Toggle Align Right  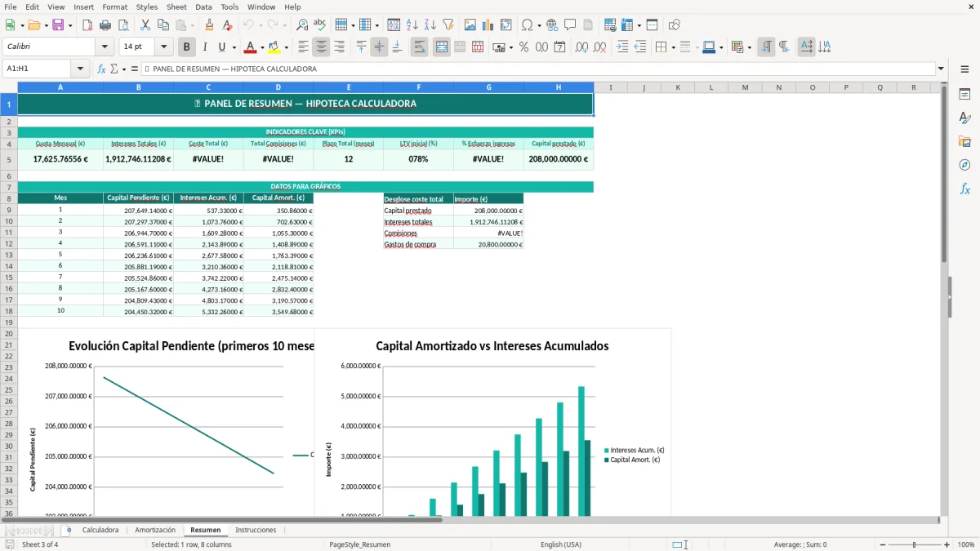(x=340, y=47)
